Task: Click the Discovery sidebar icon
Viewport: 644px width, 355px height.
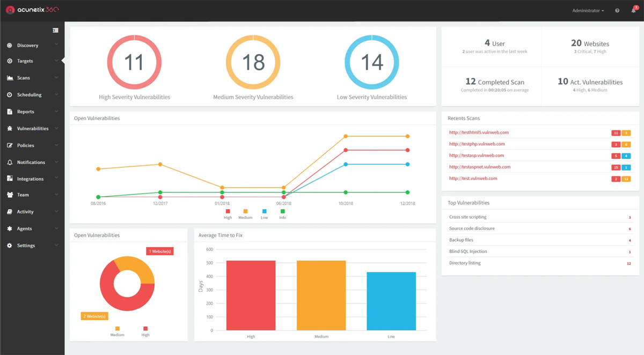Action: pos(10,46)
